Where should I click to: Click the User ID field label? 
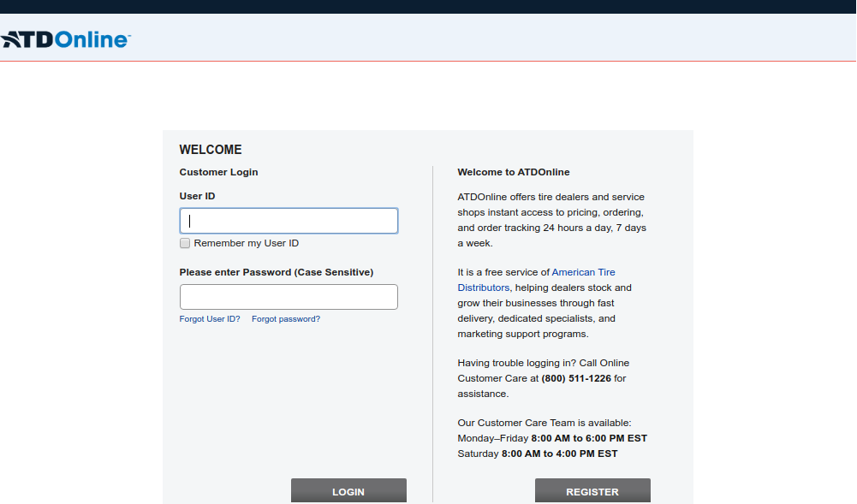tap(197, 196)
